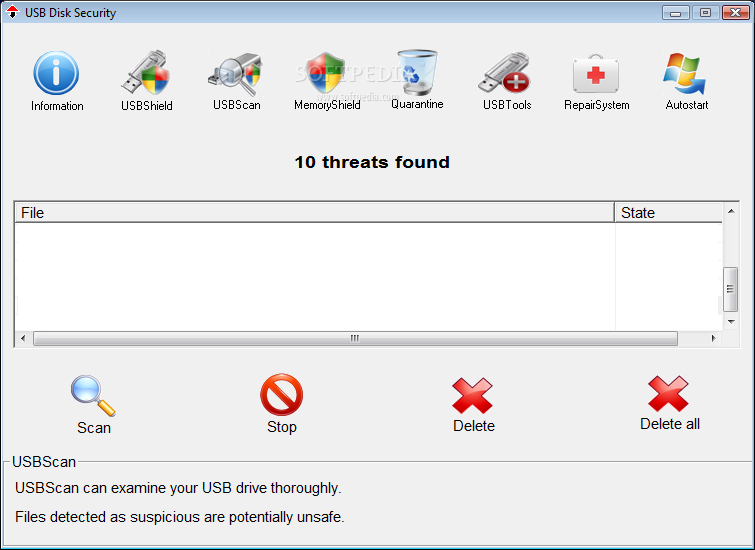755x550 pixels.
Task: Maximize the USB Disk Security window
Action: pos(705,12)
